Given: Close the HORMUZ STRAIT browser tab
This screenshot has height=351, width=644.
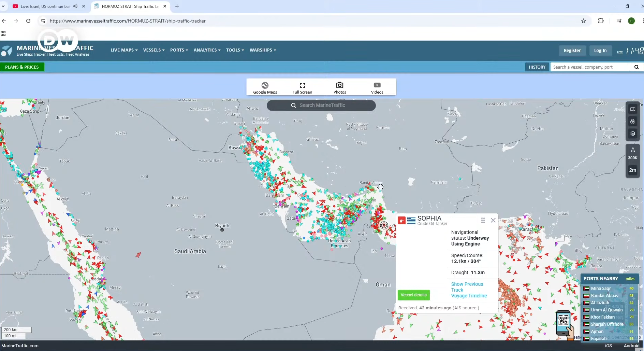Looking at the screenshot, I should (x=165, y=6).
